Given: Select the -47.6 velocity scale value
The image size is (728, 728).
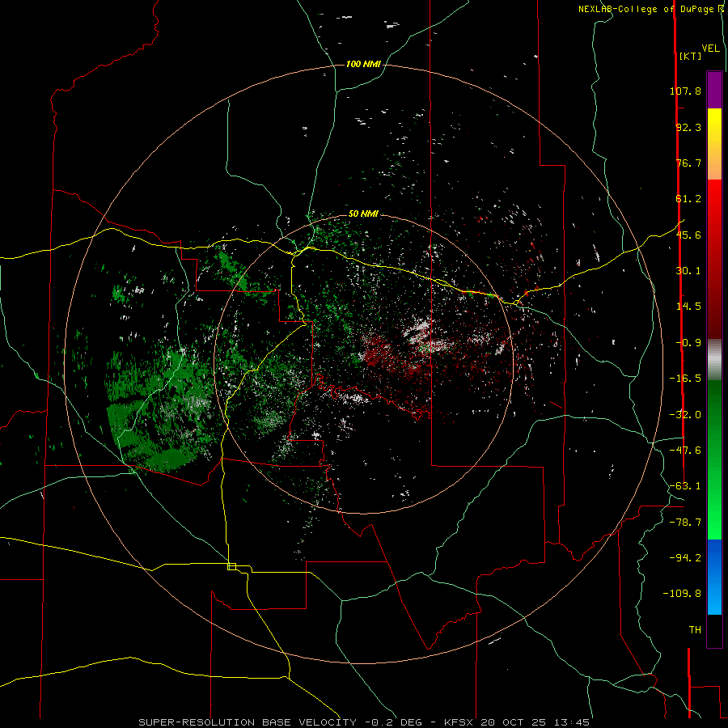Looking at the screenshot, I should coord(685,451).
